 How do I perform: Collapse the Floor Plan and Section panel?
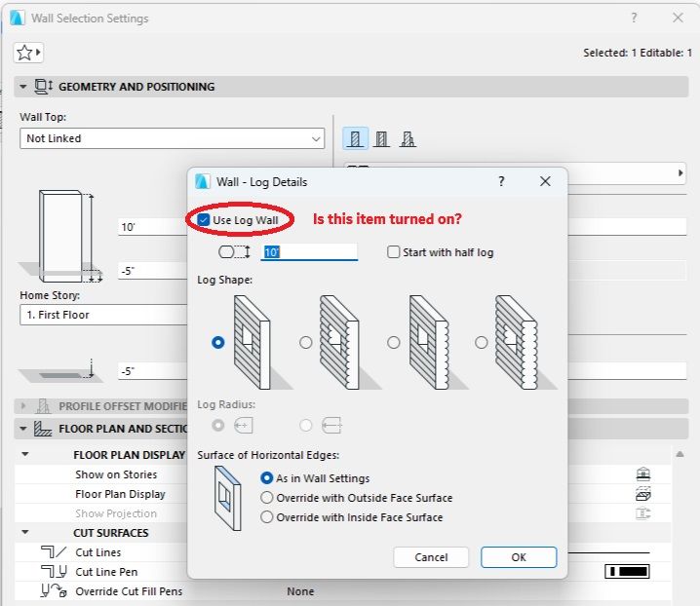tap(23, 429)
